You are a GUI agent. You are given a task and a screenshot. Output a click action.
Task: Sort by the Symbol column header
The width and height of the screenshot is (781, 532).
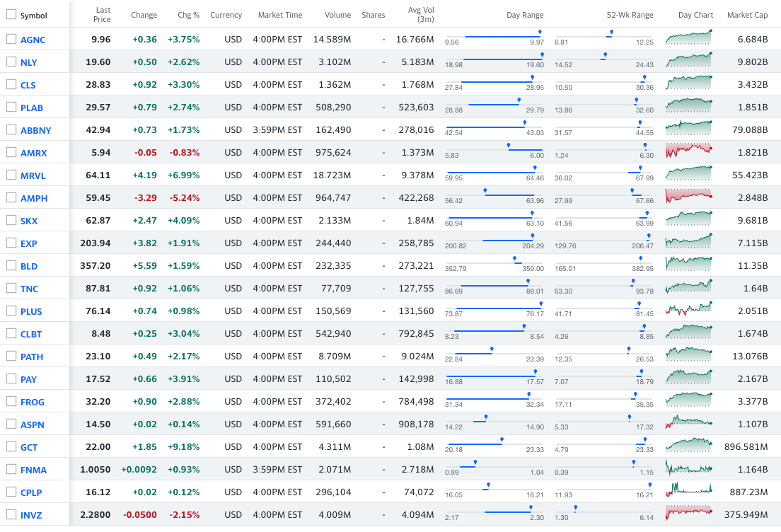[x=33, y=16]
